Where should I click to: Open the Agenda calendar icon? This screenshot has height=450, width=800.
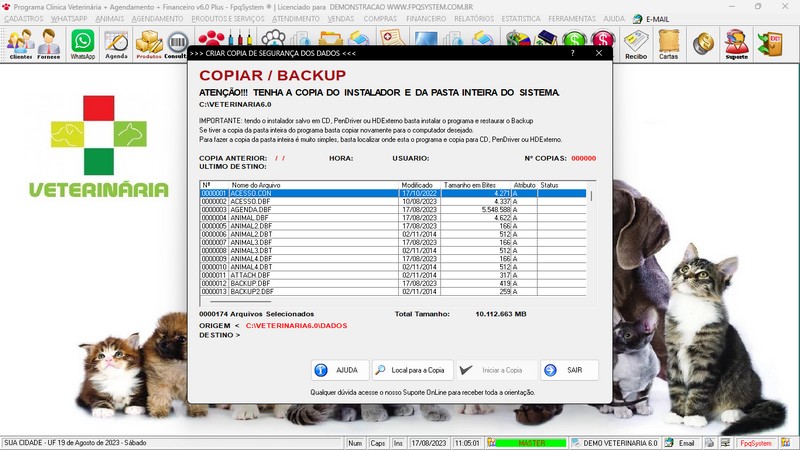116,43
